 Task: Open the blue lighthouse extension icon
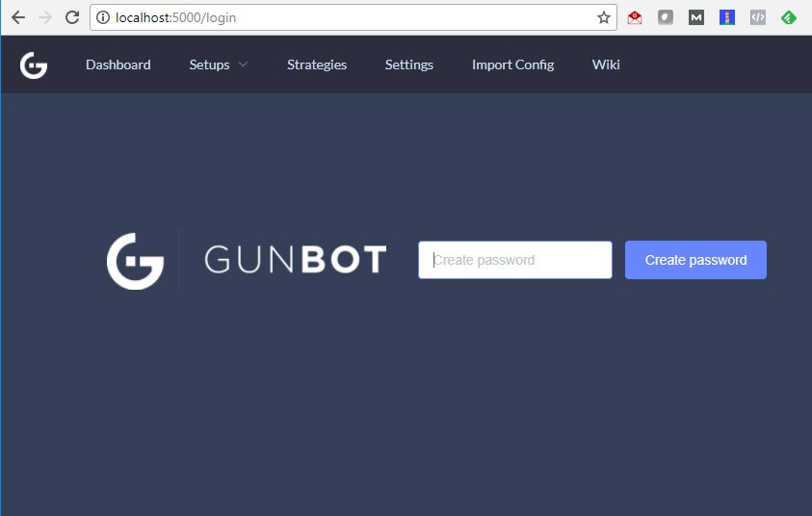pyautogui.click(x=727, y=17)
